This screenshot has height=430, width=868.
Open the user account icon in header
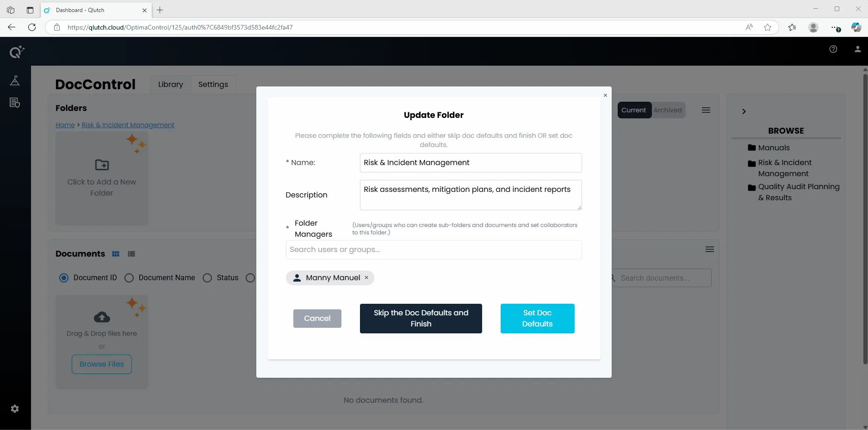[x=857, y=49]
